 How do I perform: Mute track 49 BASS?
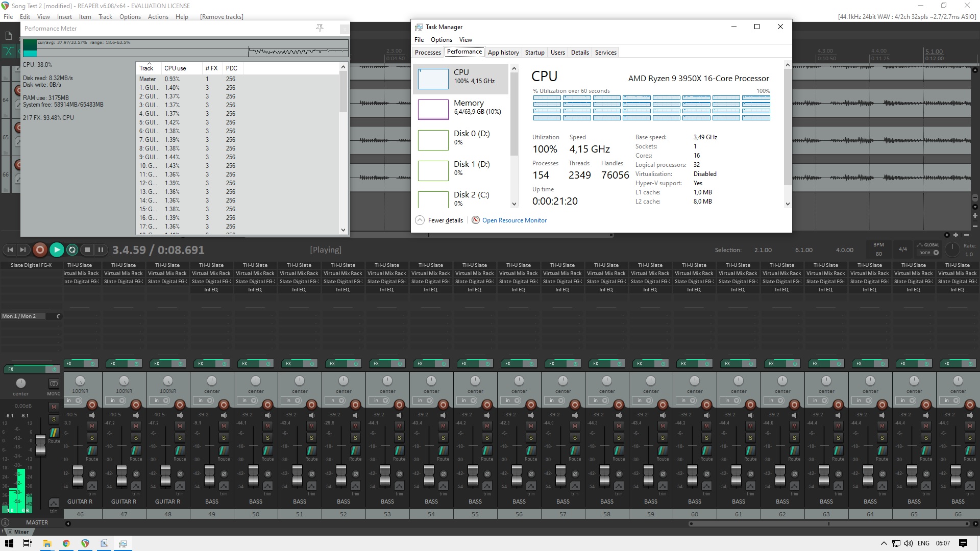tap(224, 425)
